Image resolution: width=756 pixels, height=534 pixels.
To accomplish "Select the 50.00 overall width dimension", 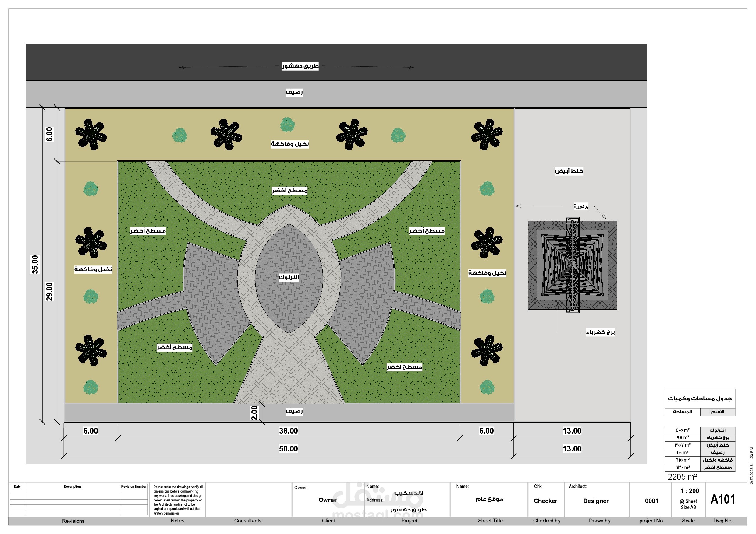I will [x=289, y=449].
